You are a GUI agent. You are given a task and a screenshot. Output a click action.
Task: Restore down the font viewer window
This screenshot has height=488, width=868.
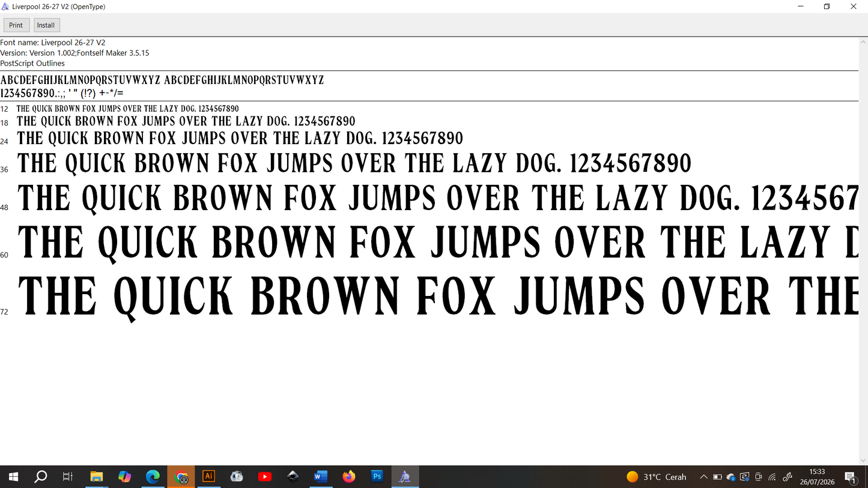coord(827,7)
